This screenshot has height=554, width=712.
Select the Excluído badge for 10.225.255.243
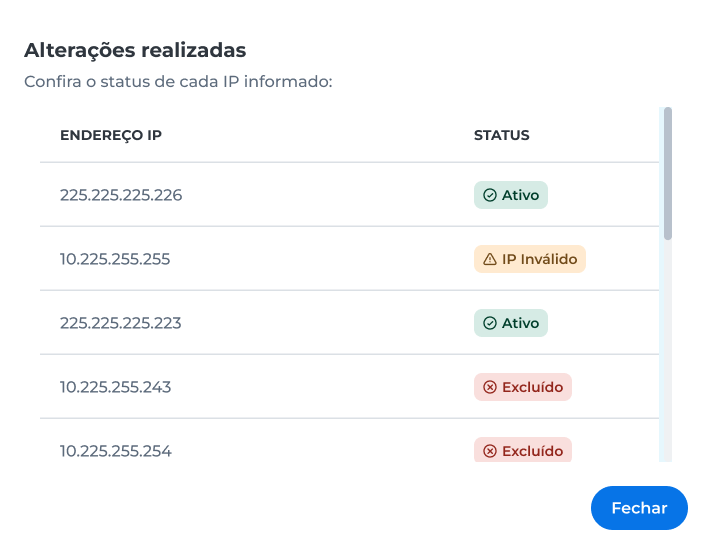523,387
